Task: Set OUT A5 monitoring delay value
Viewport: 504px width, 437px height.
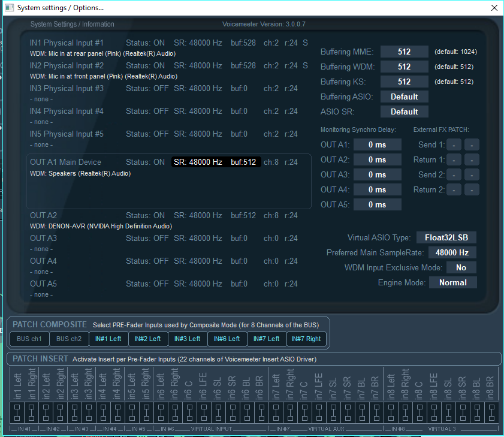Action: coord(378,204)
